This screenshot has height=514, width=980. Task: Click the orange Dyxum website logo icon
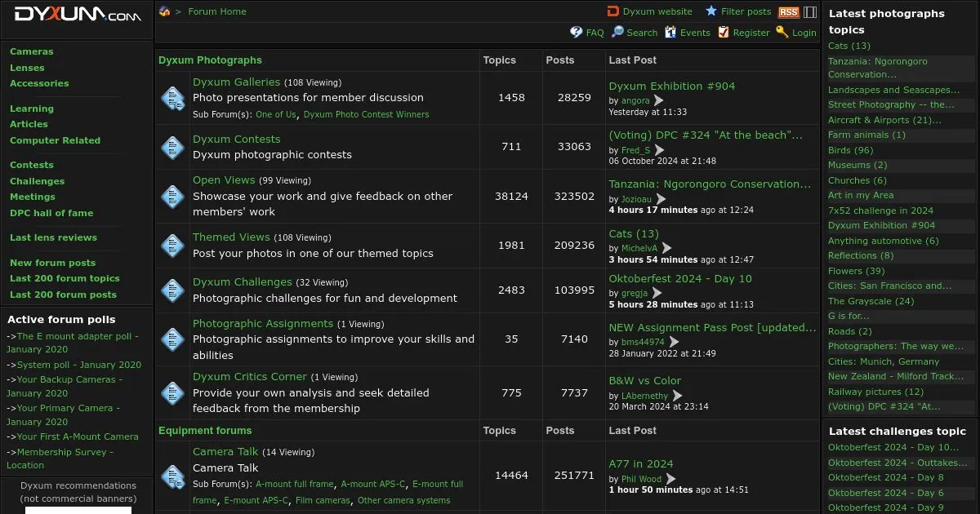613,11
